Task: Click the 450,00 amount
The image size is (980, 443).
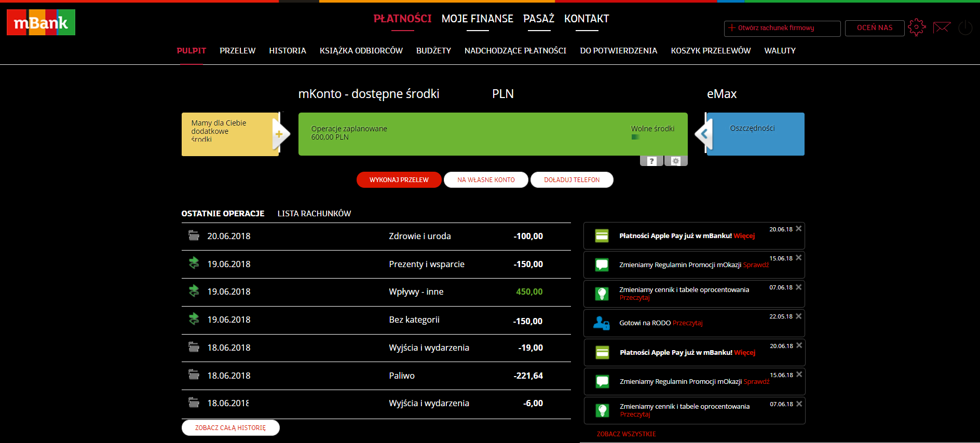Action: (529, 292)
